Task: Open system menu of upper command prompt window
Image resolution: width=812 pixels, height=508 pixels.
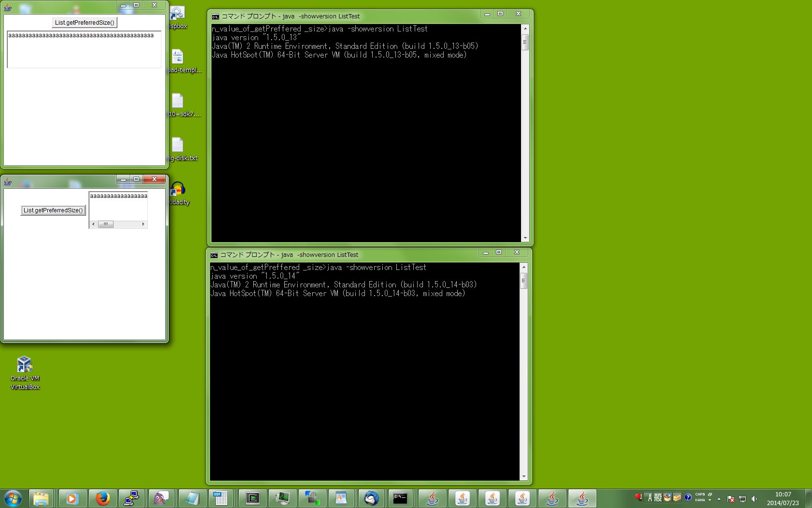Action: 216,16
